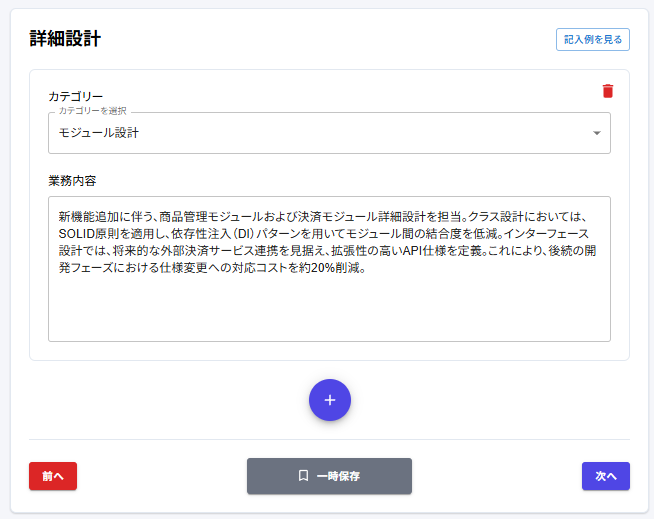Image resolution: width=654 pixels, height=519 pixels.
Task: Delete this entry with the red trash icon
Action: click(x=608, y=91)
